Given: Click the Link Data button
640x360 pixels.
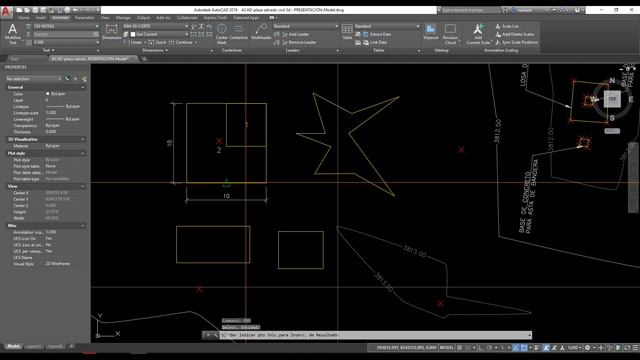Looking at the screenshot, I should (374, 42).
